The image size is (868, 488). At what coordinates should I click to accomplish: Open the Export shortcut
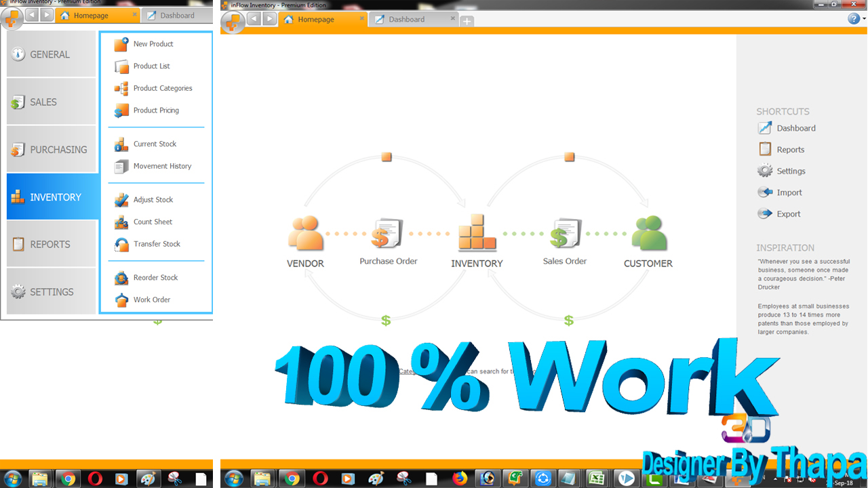(x=779, y=213)
